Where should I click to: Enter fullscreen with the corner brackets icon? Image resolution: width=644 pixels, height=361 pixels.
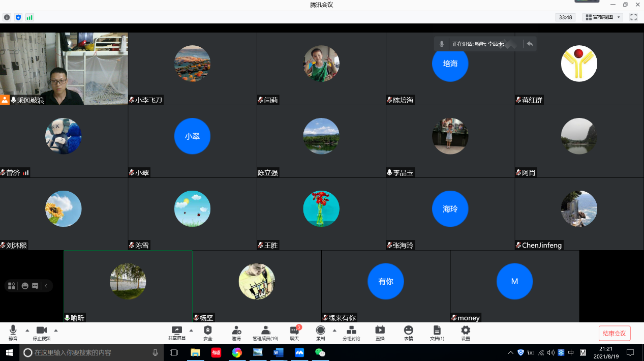633,17
